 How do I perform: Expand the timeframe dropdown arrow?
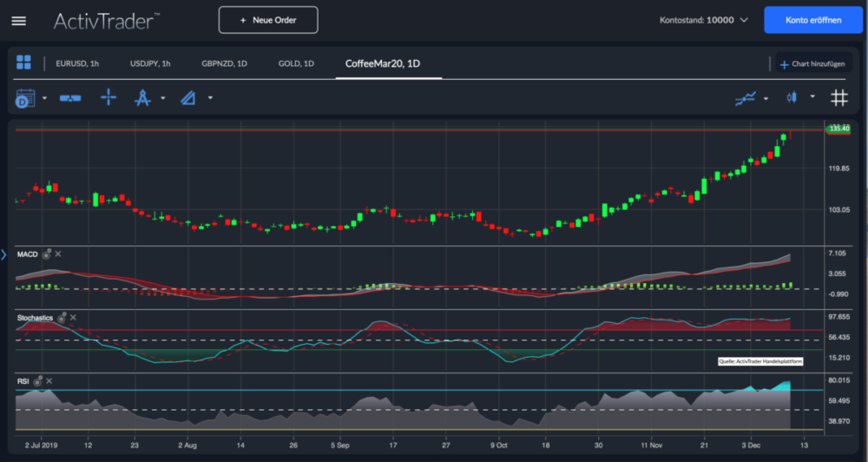[45, 98]
